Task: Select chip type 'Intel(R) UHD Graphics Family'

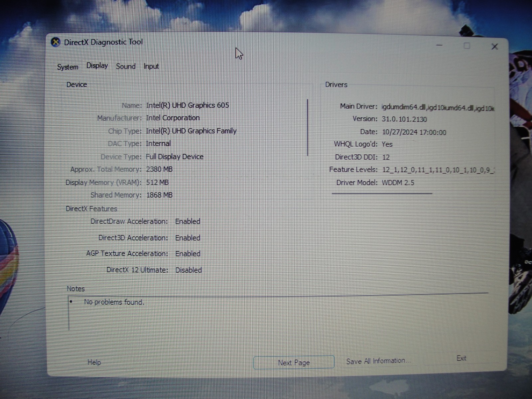Action: pyautogui.click(x=191, y=131)
